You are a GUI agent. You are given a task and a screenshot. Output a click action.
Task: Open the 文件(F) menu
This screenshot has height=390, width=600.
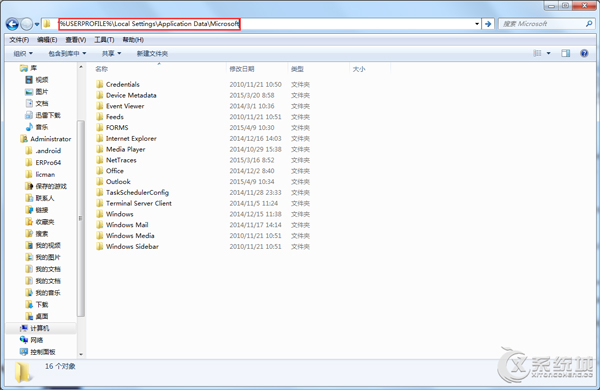pyautogui.click(x=19, y=40)
